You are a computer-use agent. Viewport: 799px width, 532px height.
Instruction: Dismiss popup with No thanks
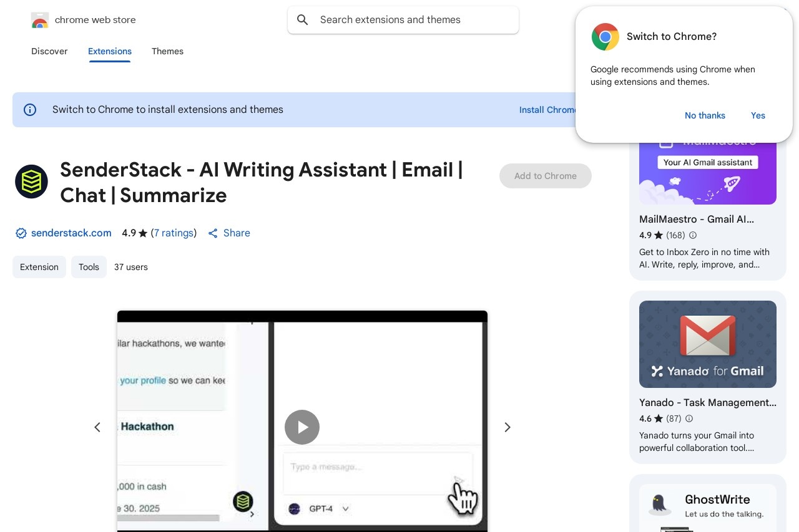705,115
